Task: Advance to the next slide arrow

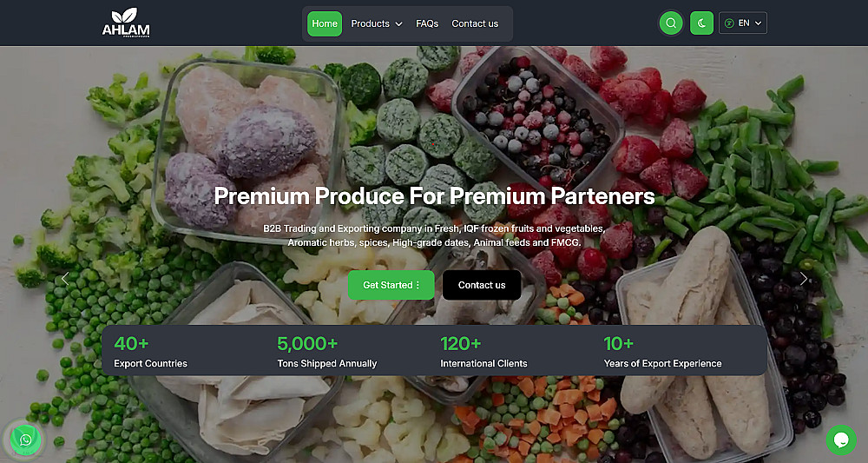Action: tap(803, 279)
